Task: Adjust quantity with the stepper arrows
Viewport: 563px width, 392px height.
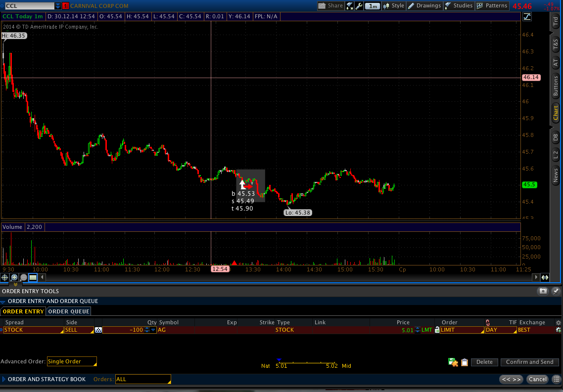Action: point(147,330)
